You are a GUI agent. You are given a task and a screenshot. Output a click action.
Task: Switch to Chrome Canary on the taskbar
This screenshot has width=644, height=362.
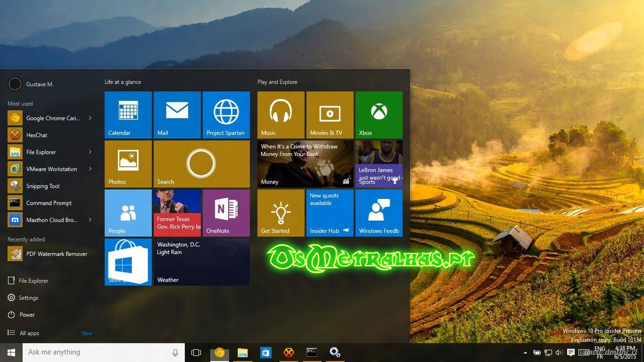pos(219,352)
